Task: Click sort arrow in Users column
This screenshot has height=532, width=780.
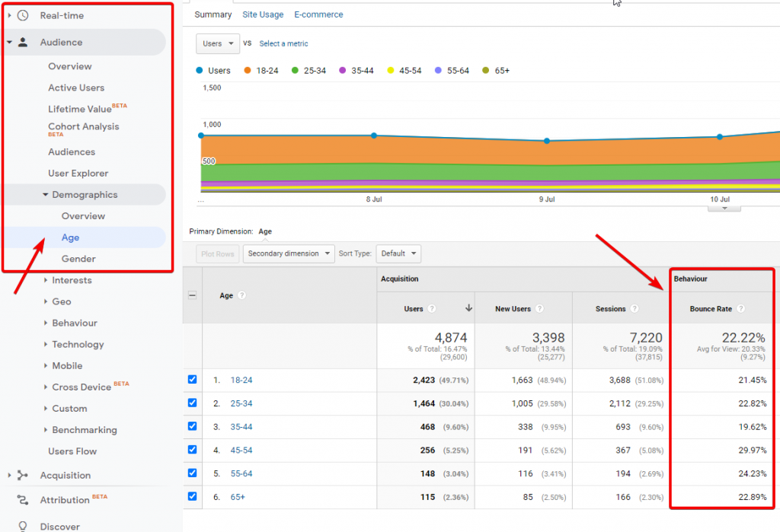Action: [x=468, y=308]
